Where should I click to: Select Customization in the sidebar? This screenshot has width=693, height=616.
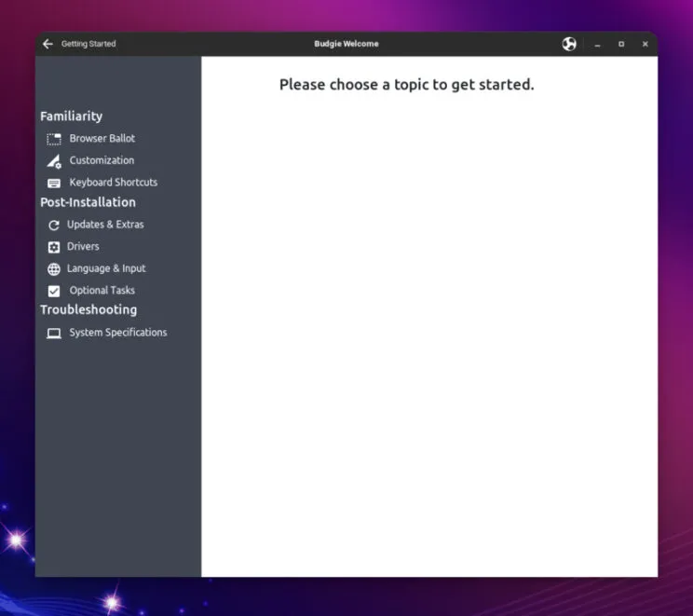102,160
